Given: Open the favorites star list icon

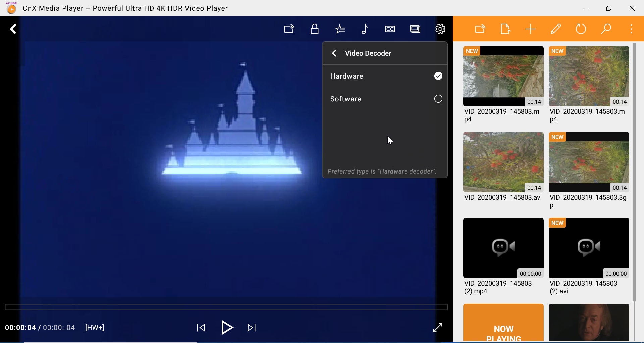Looking at the screenshot, I should tap(340, 29).
